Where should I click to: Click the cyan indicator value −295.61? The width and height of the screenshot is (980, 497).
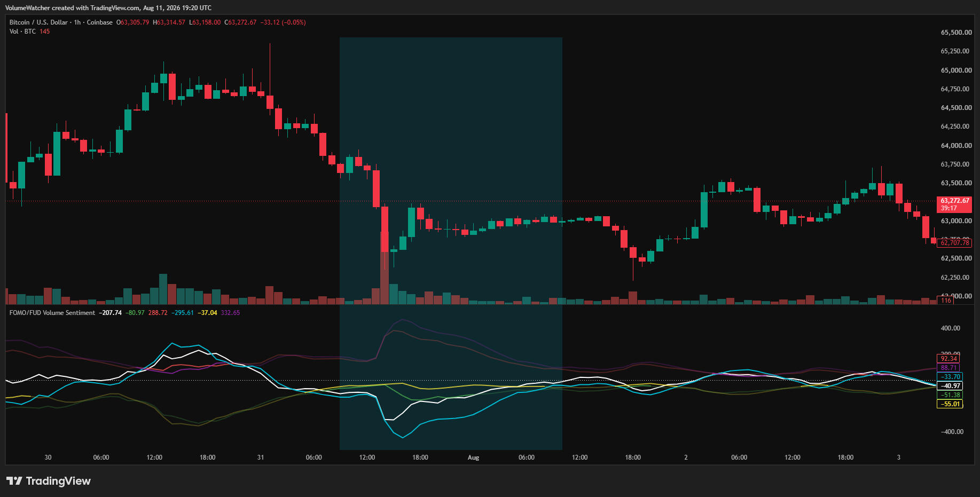coord(183,313)
